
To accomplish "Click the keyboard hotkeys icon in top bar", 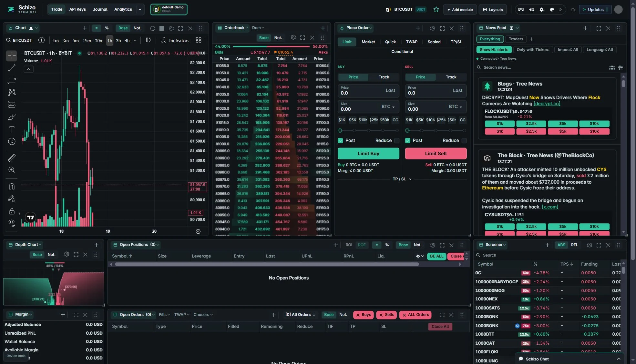I will point(521,9).
